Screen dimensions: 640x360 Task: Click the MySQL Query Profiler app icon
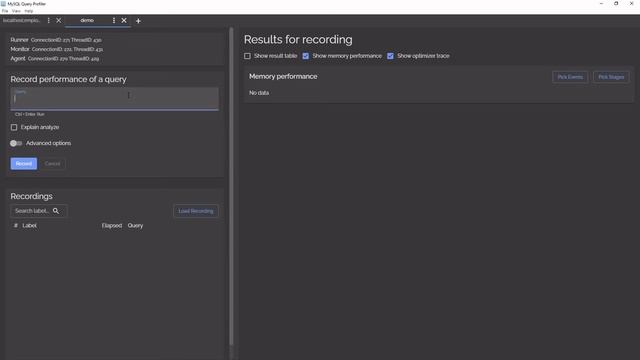3,4
